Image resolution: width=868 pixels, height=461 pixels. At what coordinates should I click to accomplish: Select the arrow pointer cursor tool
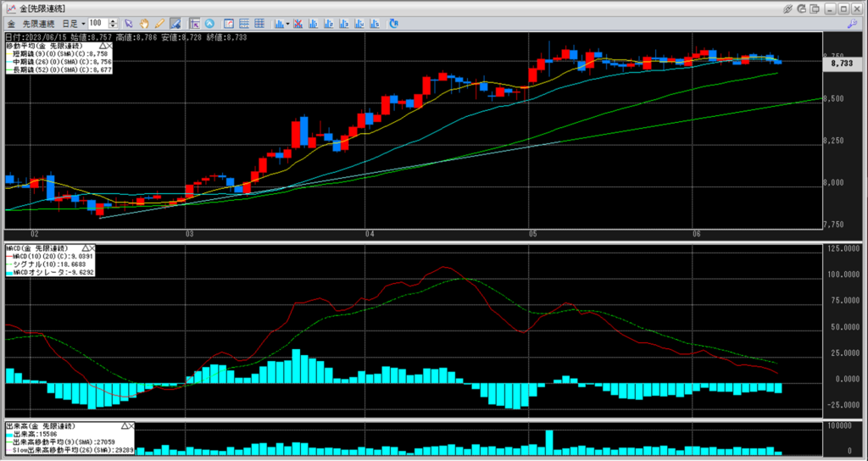point(129,23)
